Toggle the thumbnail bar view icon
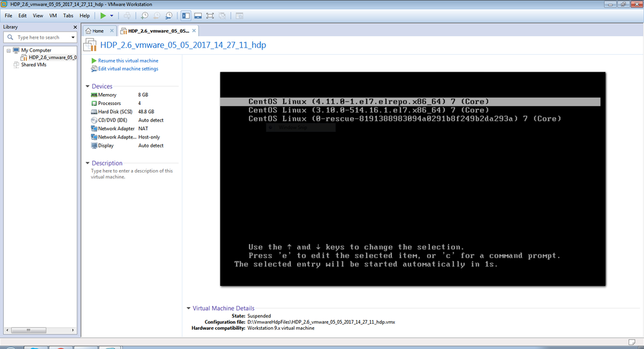Image resolution: width=644 pixels, height=349 pixels. [x=198, y=15]
